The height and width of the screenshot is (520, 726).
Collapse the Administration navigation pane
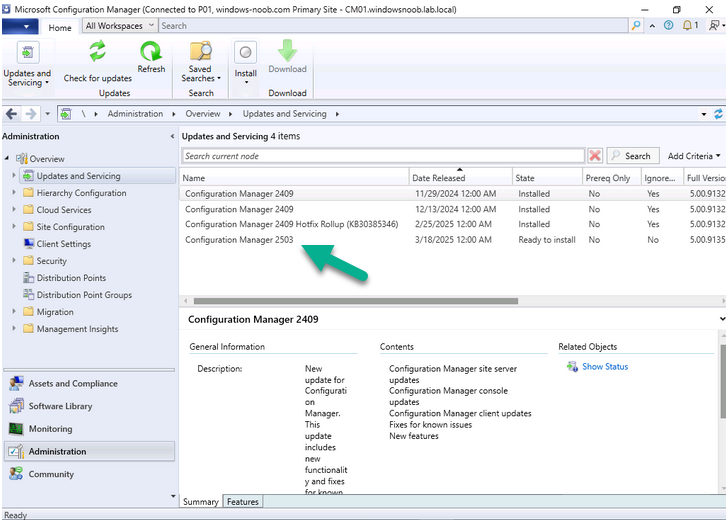coord(172,136)
